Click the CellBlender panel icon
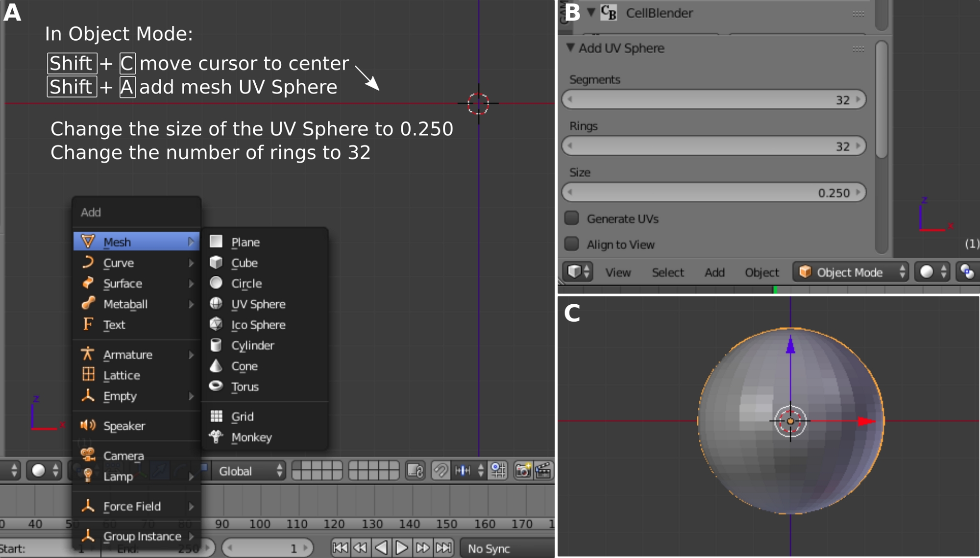Image resolution: width=980 pixels, height=558 pixels. [609, 13]
